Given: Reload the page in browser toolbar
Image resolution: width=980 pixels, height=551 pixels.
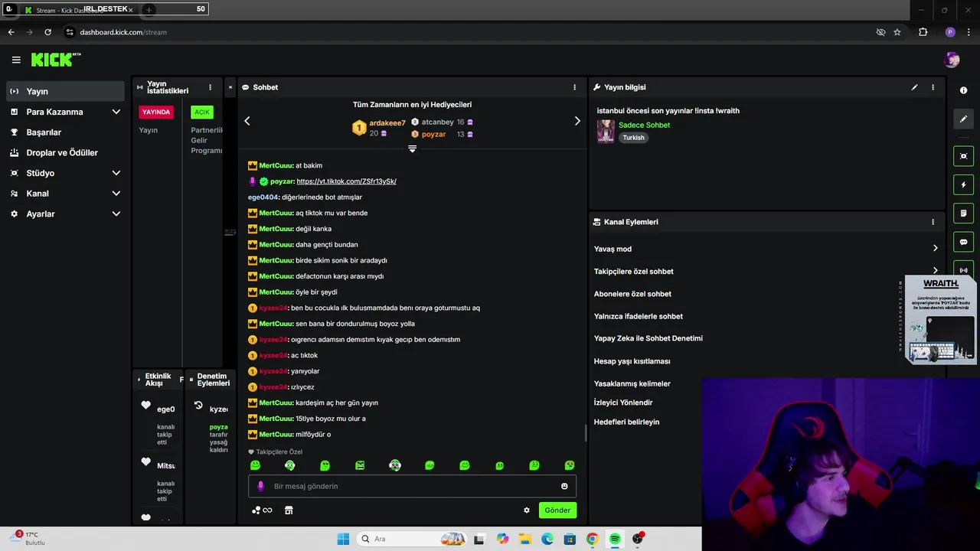Looking at the screenshot, I should tap(47, 32).
